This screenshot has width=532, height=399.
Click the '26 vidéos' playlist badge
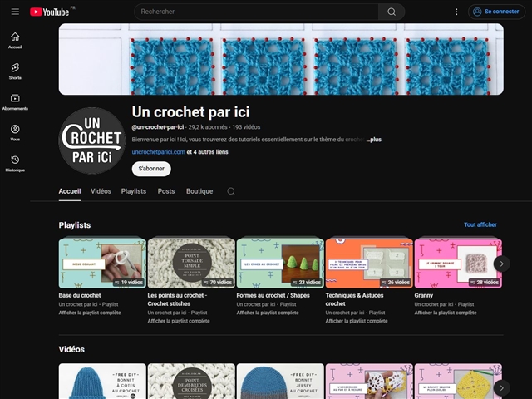(396, 283)
